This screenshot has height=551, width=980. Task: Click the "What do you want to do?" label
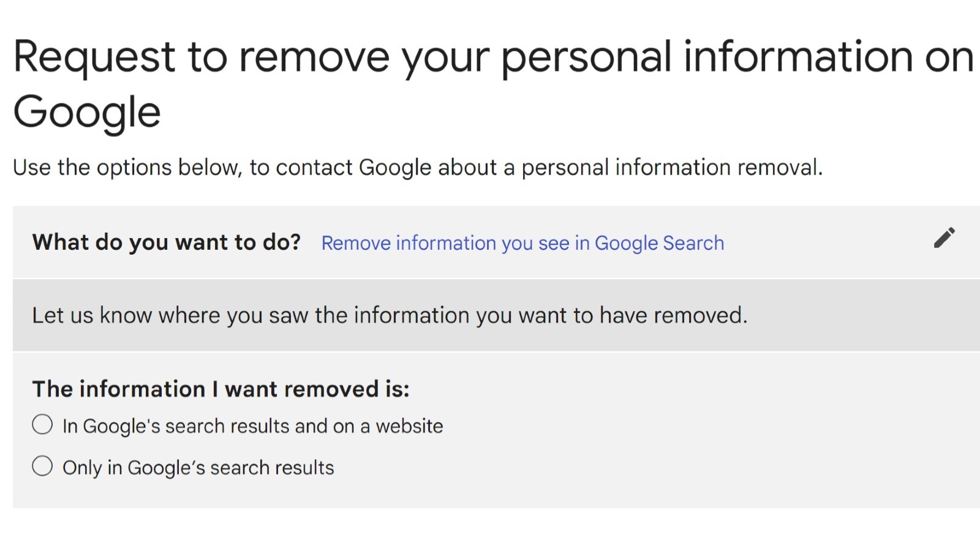166,242
